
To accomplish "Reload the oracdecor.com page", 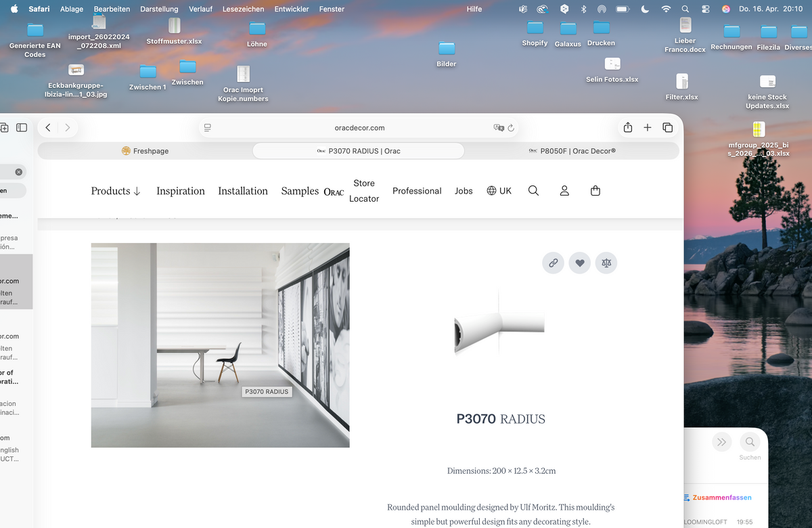I will pos(511,127).
